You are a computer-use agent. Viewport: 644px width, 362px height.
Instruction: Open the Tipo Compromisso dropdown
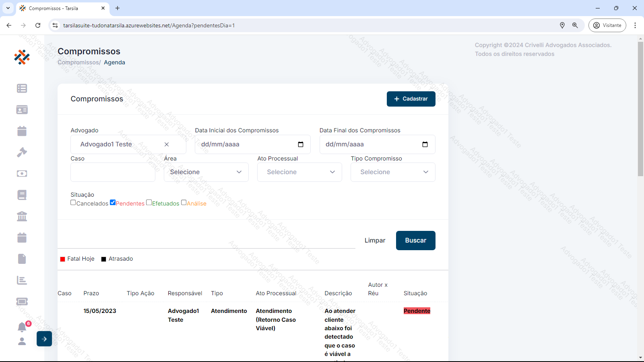tap(393, 172)
